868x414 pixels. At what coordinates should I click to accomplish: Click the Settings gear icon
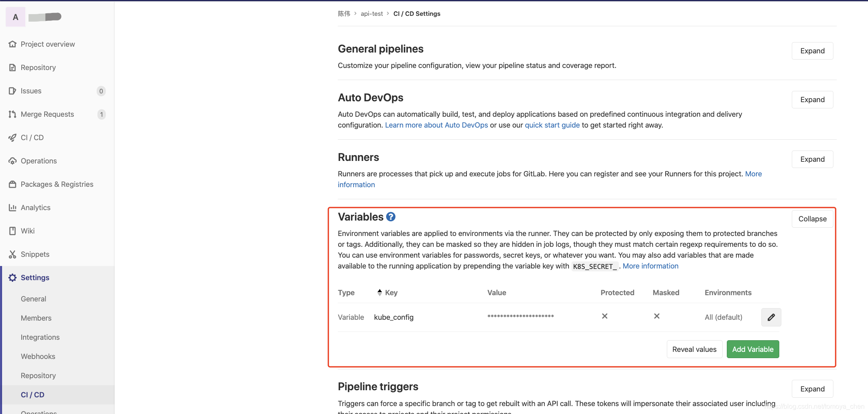pyautogui.click(x=12, y=278)
